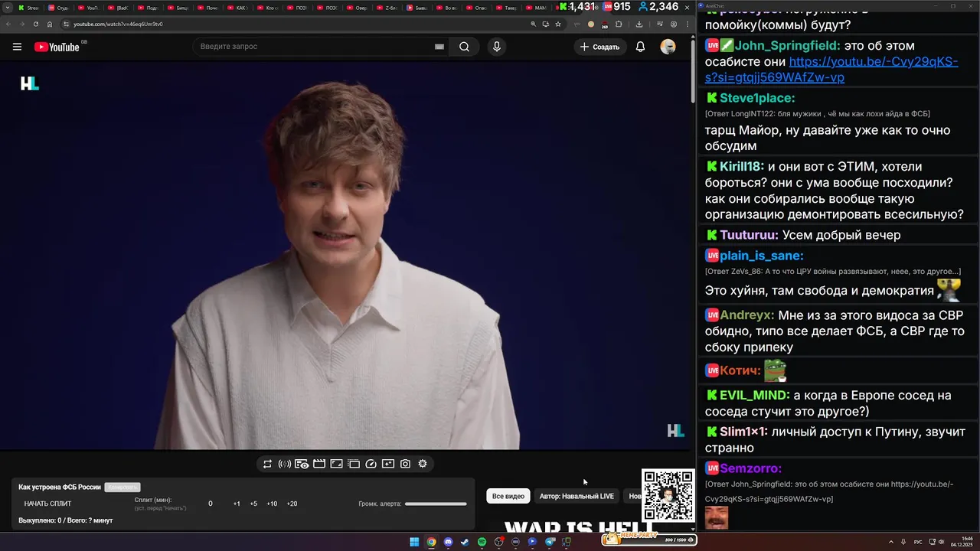Start voice search with the microphone icon
Image resolution: width=980 pixels, height=551 pixels.
[497, 47]
